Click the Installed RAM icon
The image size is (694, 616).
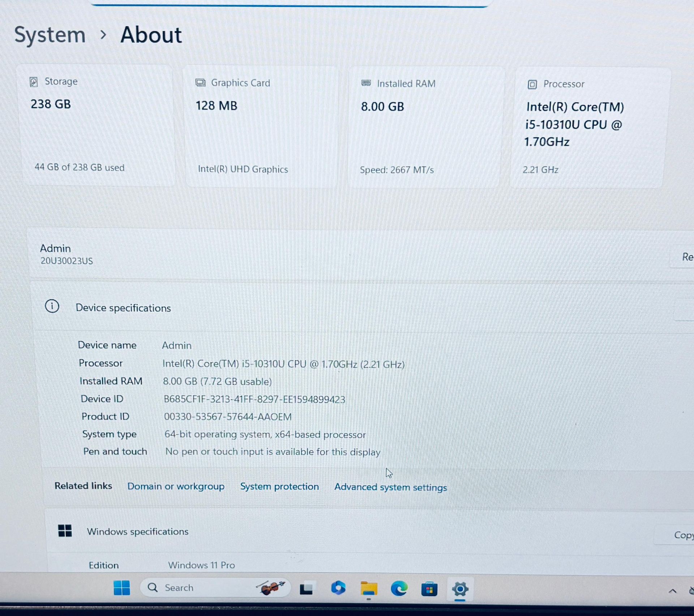pos(366,83)
